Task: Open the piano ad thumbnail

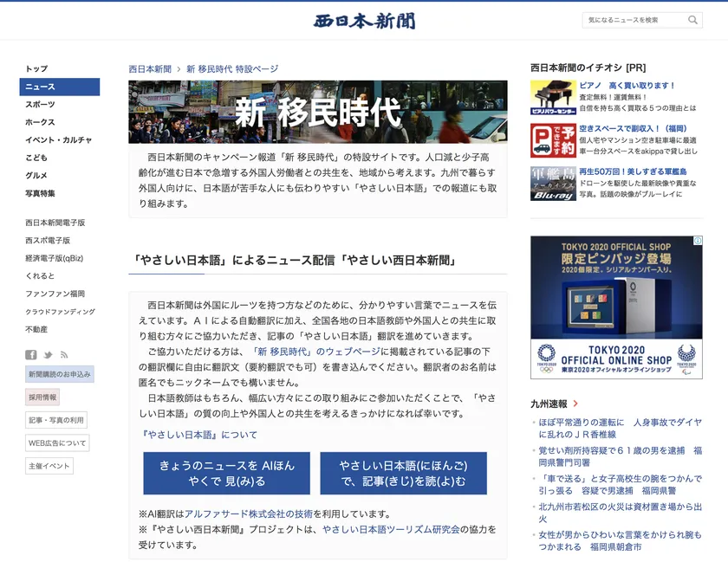Action: click(553, 98)
